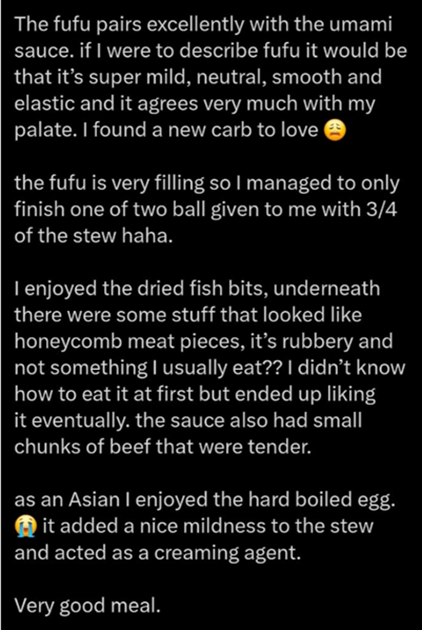Click 'how to eat it at first' line

(x=195, y=394)
